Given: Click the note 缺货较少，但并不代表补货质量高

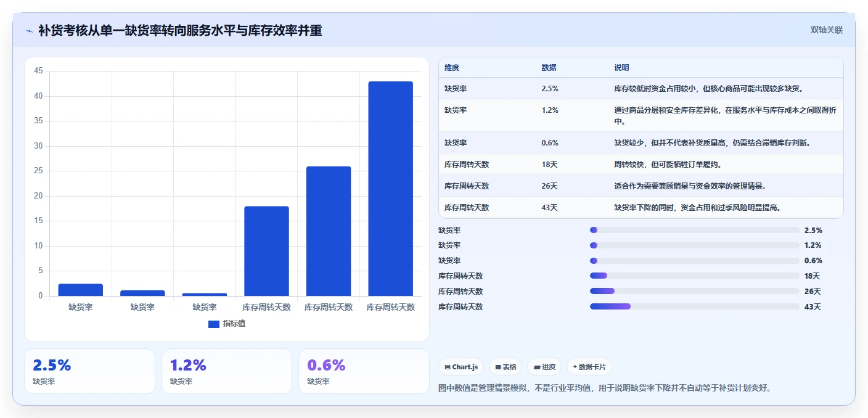Looking at the screenshot, I should (x=712, y=143).
